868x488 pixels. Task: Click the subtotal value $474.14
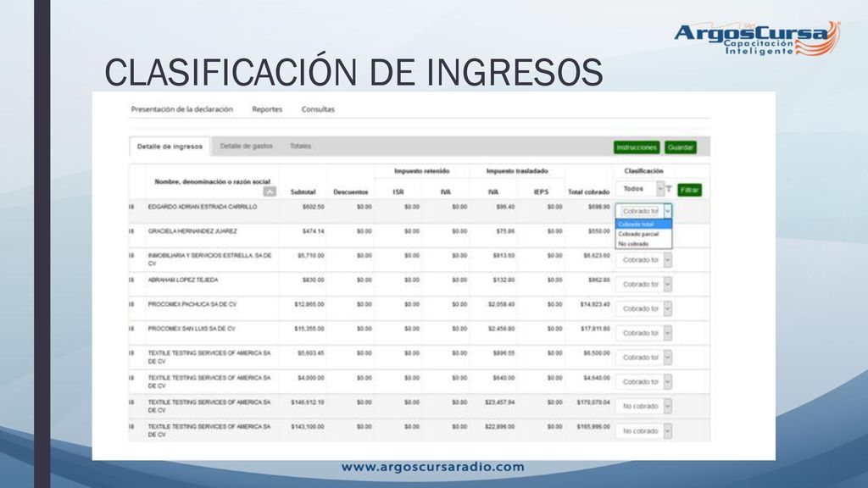(314, 231)
